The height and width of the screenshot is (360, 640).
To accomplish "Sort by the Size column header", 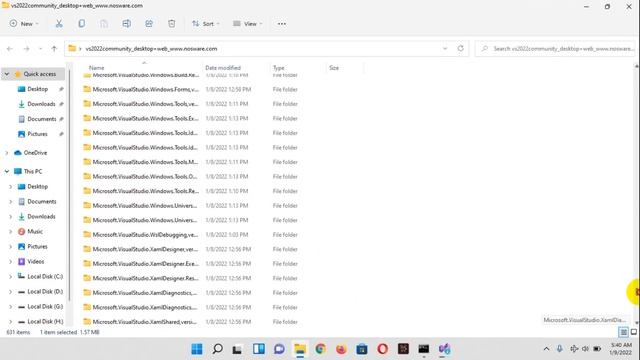I will (x=334, y=68).
